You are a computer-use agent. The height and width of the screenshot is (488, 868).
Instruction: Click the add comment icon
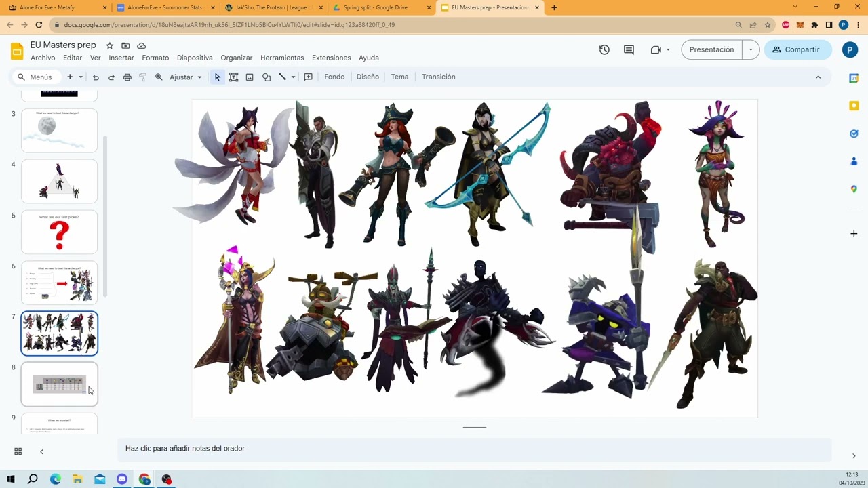click(308, 77)
